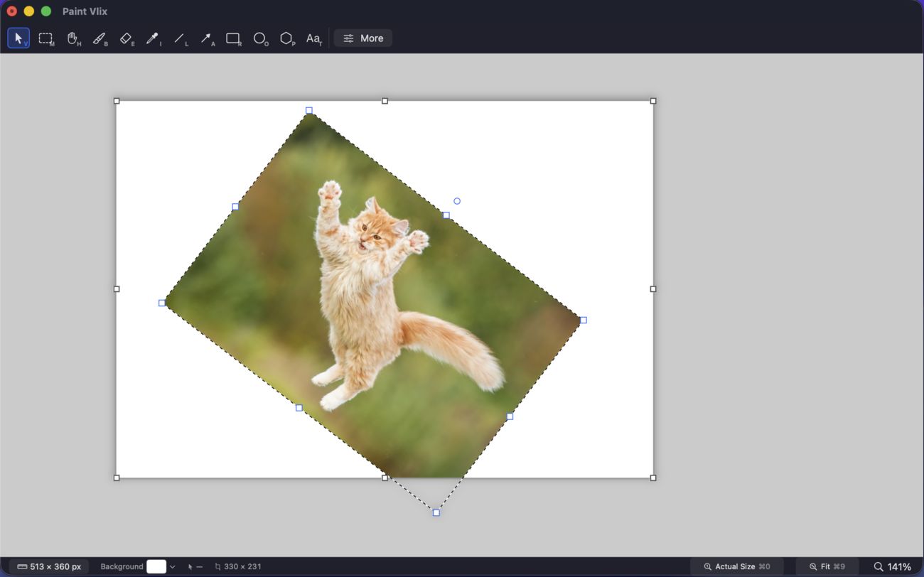Click the canvas top-right resize handle
Viewport: 924px width, 577px height.
pyautogui.click(x=653, y=101)
